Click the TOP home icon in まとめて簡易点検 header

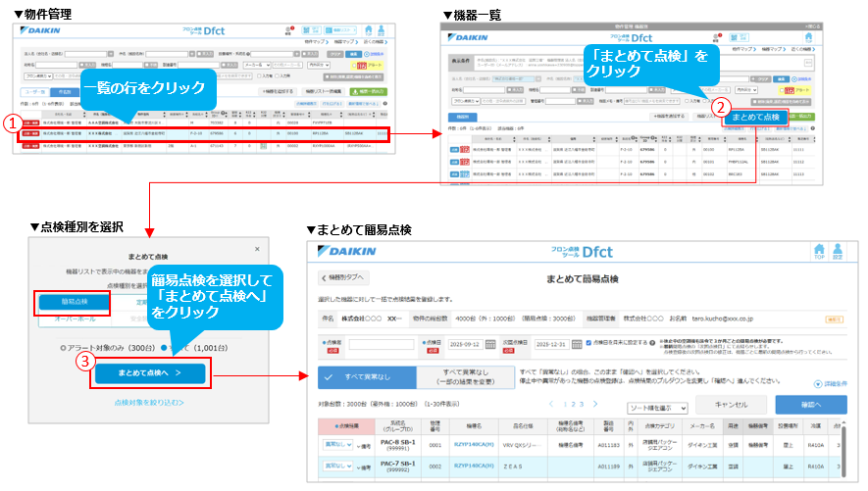point(818,253)
